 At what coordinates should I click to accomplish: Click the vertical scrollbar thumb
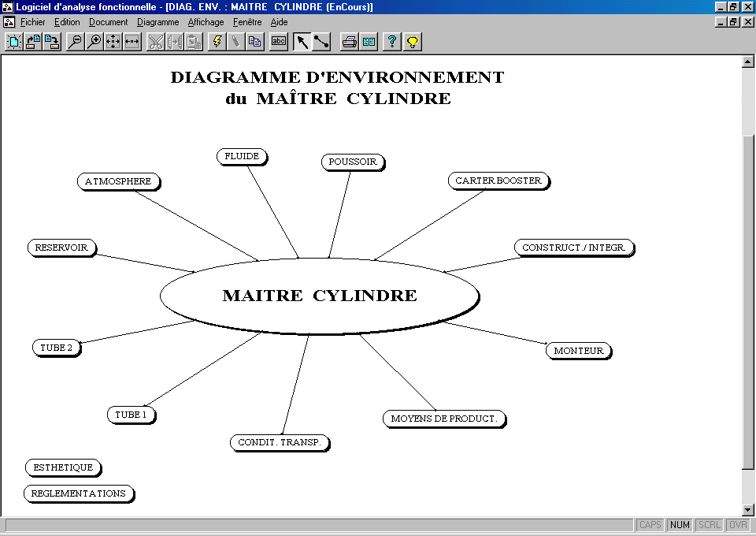coord(748,302)
